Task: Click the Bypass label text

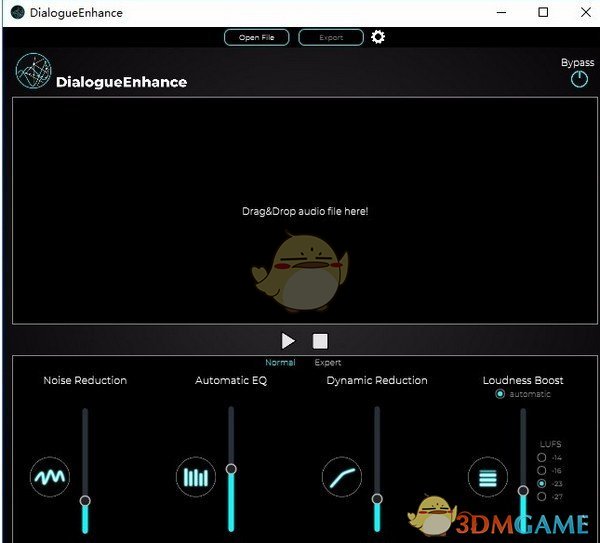Action: coord(577,63)
